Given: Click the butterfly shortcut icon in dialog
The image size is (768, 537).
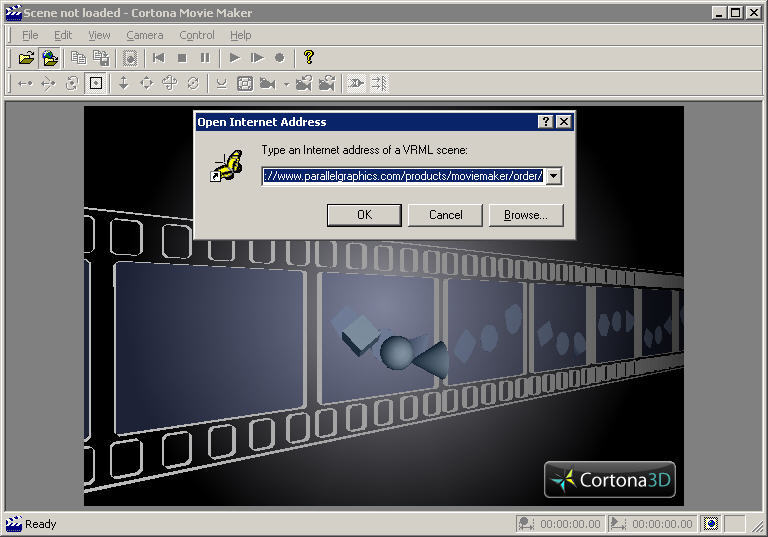Looking at the screenshot, I should [x=227, y=166].
